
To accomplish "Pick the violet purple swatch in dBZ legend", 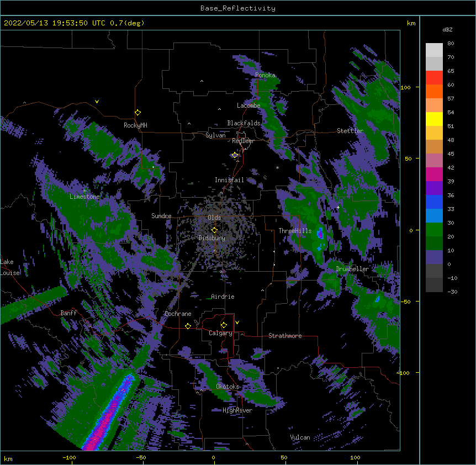I will point(434,188).
